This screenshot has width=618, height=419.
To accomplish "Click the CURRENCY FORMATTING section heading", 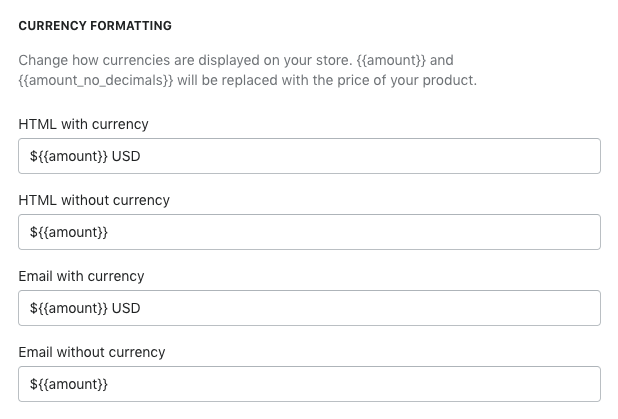I will click(x=95, y=26).
